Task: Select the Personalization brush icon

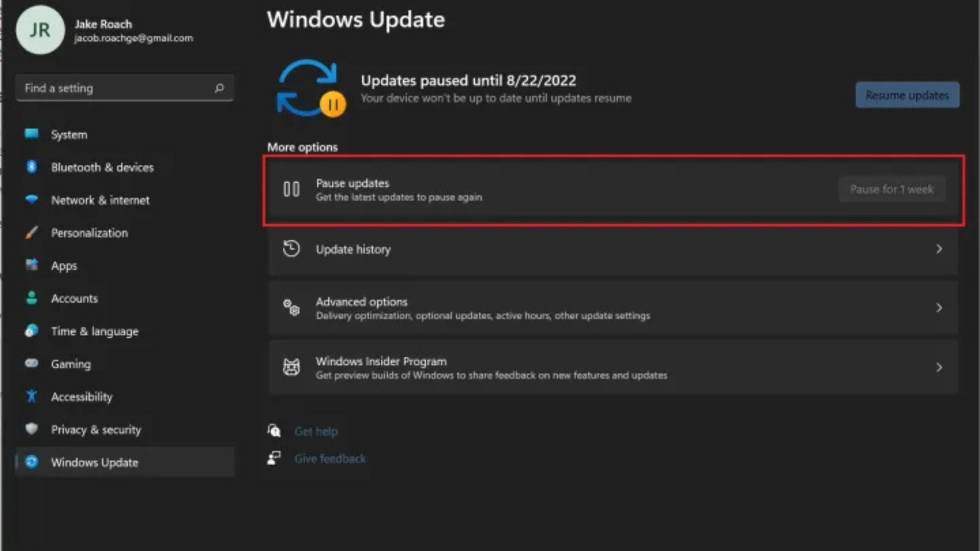Action: pyautogui.click(x=32, y=233)
